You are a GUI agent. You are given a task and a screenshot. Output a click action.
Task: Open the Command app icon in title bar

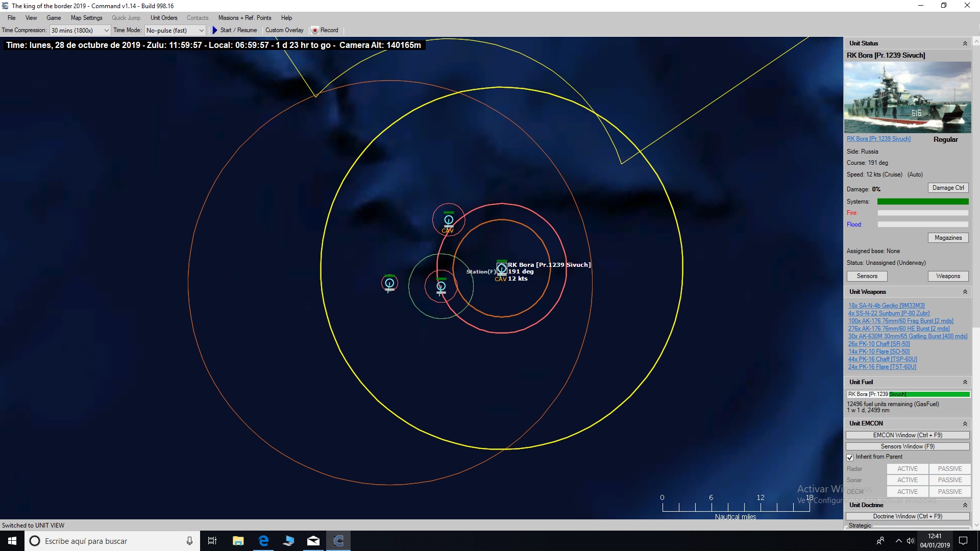click(5, 6)
